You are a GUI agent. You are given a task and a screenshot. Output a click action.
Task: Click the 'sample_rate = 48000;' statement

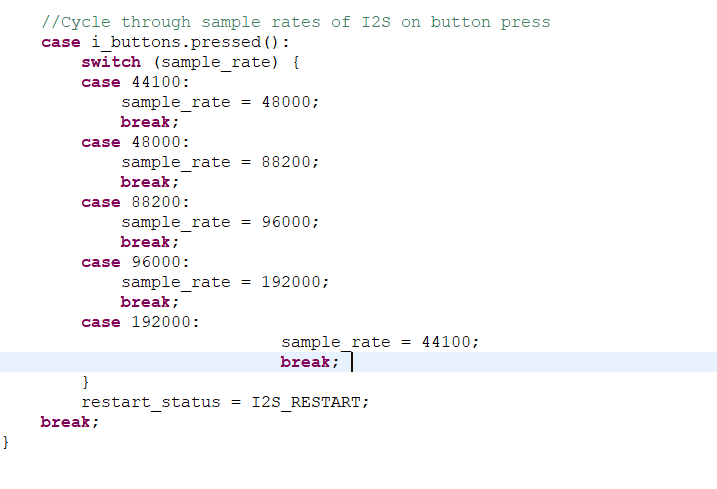pyautogui.click(x=220, y=102)
